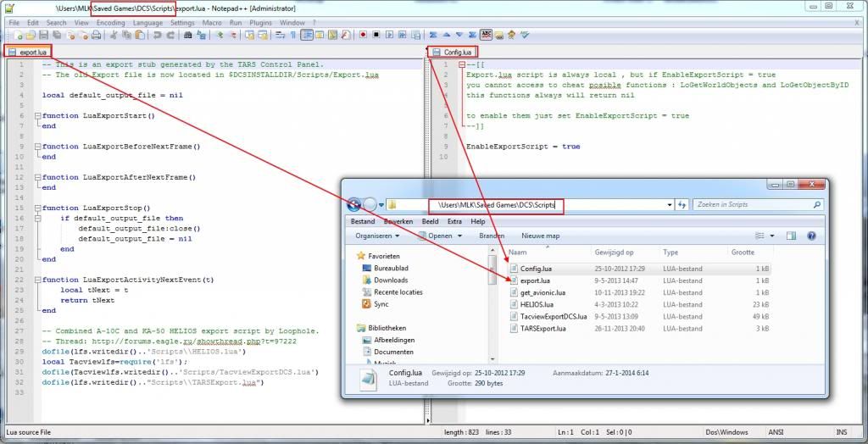Click the Print toolbar icon
The width and height of the screenshot is (868, 444).
pos(96,35)
